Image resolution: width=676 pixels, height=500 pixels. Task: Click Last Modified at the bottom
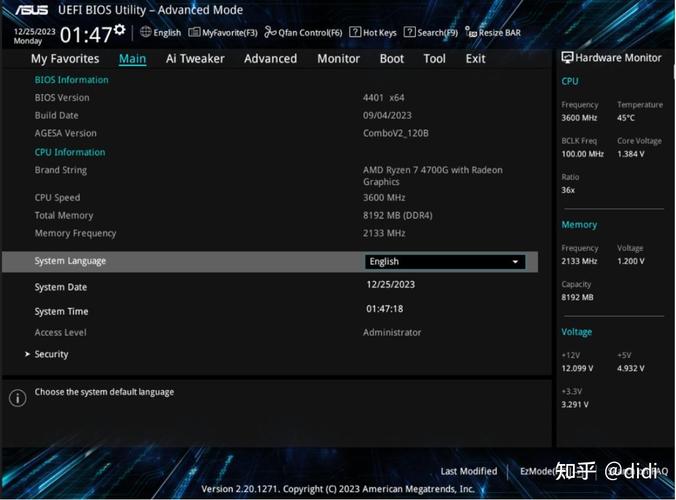469,471
